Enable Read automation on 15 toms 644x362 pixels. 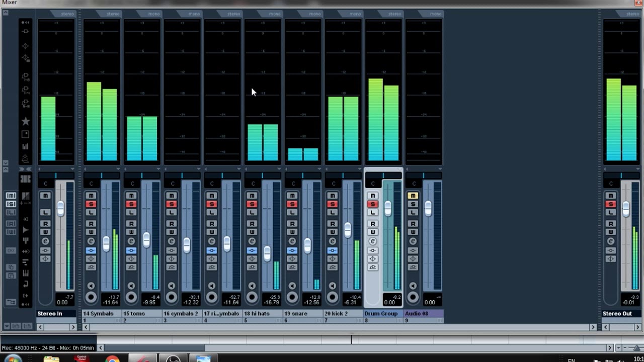pos(131,223)
